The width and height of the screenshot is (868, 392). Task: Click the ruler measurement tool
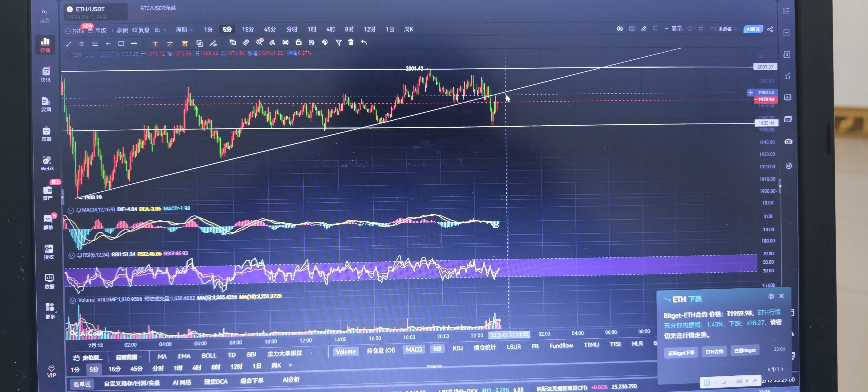pyautogui.click(x=246, y=42)
